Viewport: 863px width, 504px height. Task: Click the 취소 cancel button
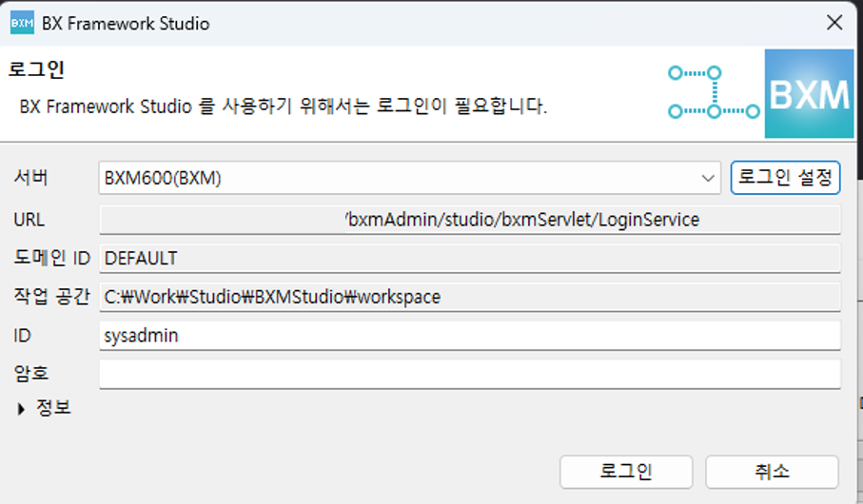772,472
